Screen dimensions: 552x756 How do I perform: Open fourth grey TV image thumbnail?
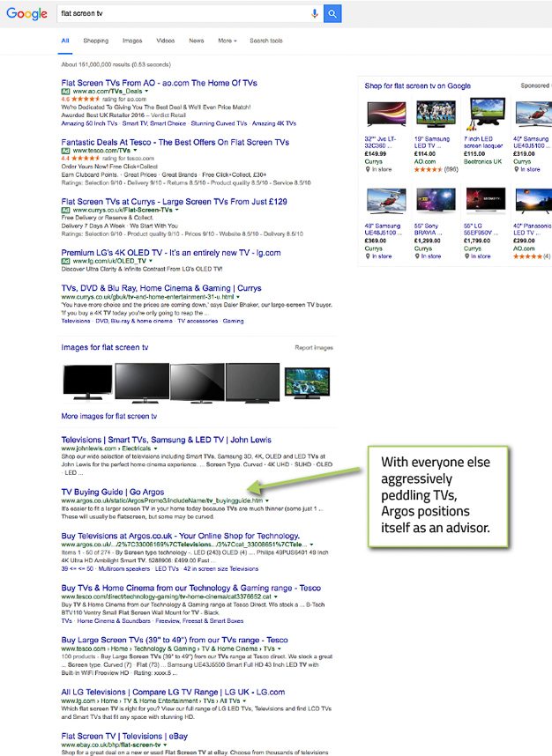tap(253, 382)
